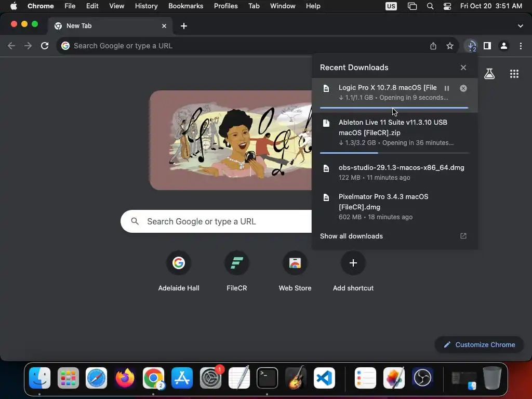
Task: Open the FileCR shortcut
Action: (x=237, y=271)
